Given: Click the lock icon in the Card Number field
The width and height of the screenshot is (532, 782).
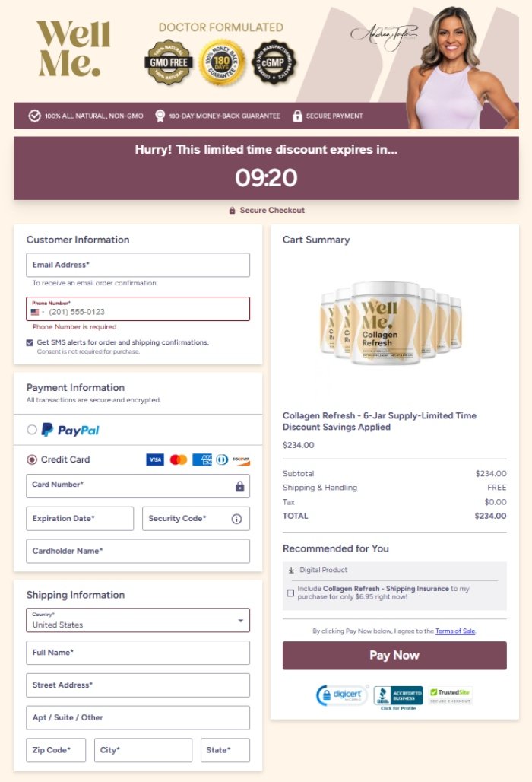Looking at the screenshot, I should click(x=239, y=485).
